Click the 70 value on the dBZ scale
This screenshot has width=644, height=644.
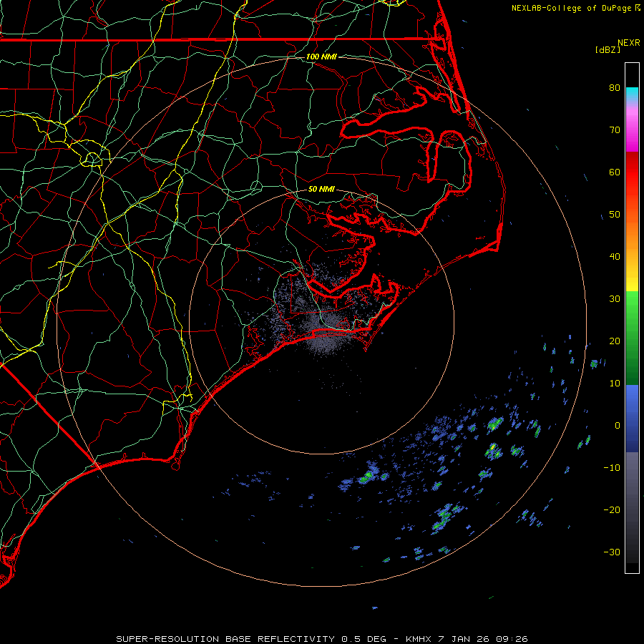click(x=615, y=130)
